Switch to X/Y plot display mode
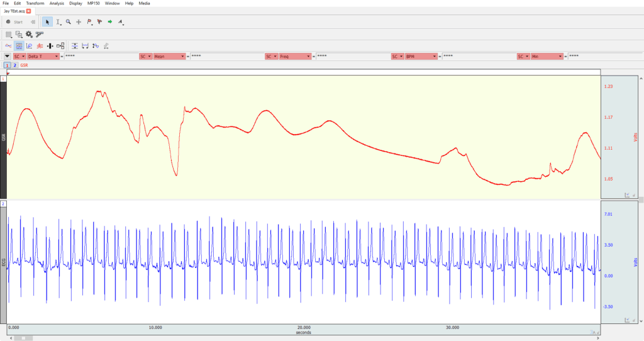This screenshot has width=644, height=341. (x=29, y=46)
